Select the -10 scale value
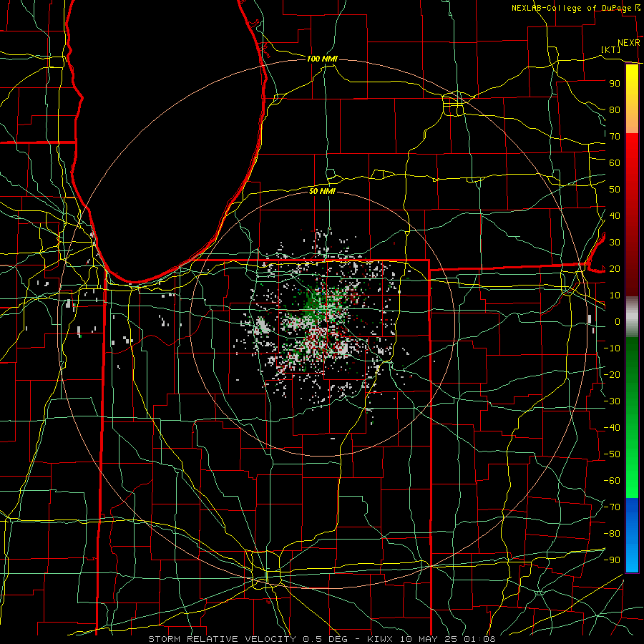Image resolution: width=644 pixels, height=644 pixels. [612, 348]
